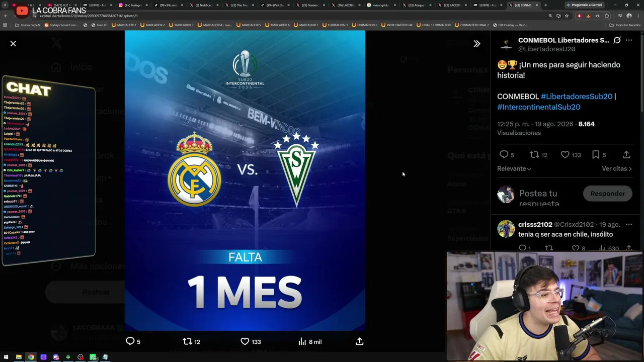Share the photo using the bottom share icon
Image resolution: width=644 pixels, height=362 pixels.
click(359, 341)
